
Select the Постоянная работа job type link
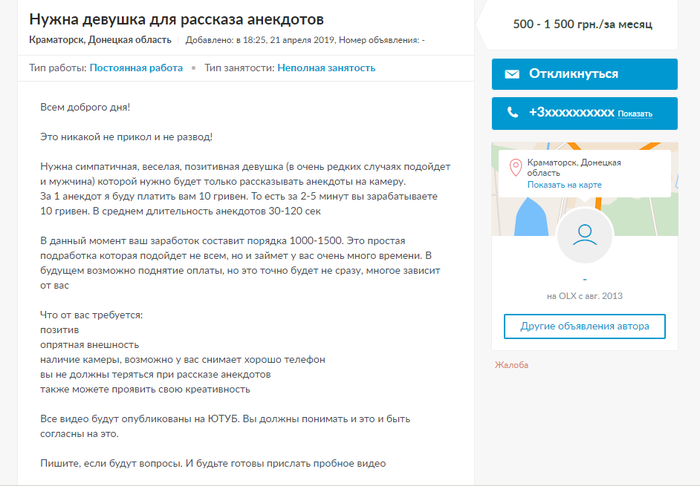point(136,68)
